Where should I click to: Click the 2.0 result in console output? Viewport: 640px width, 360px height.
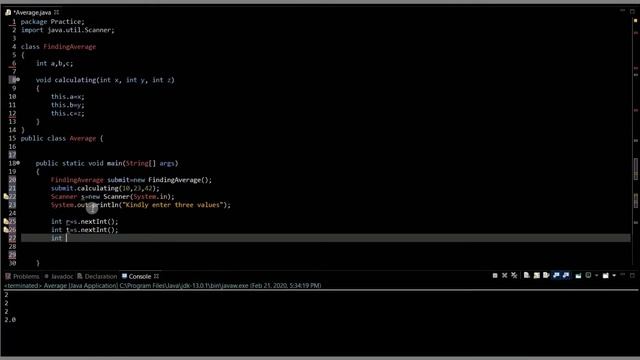(10, 320)
